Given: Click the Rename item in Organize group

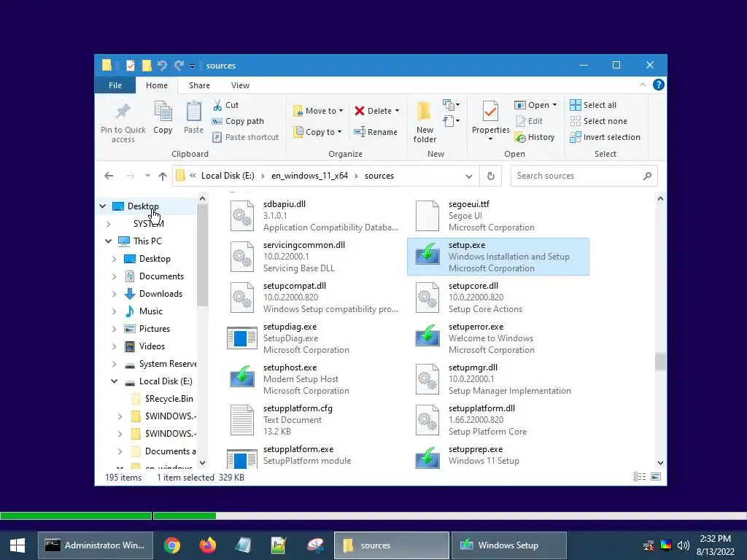Looking at the screenshot, I should pos(376,132).
